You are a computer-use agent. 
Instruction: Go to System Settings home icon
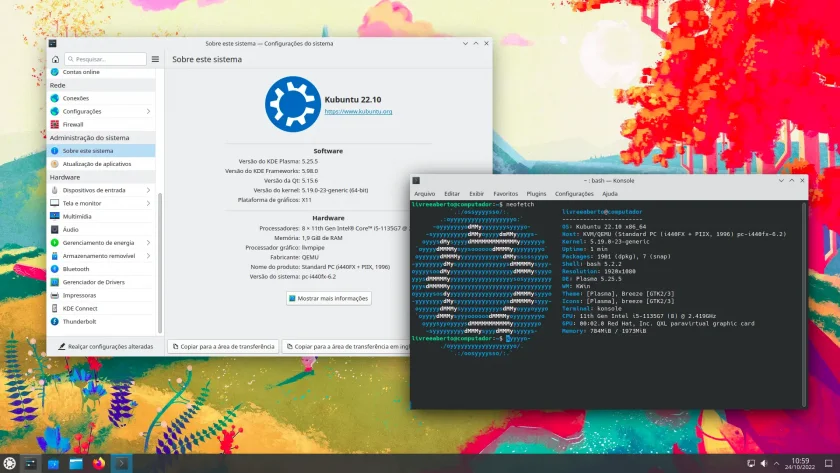(x=55, y=59)
